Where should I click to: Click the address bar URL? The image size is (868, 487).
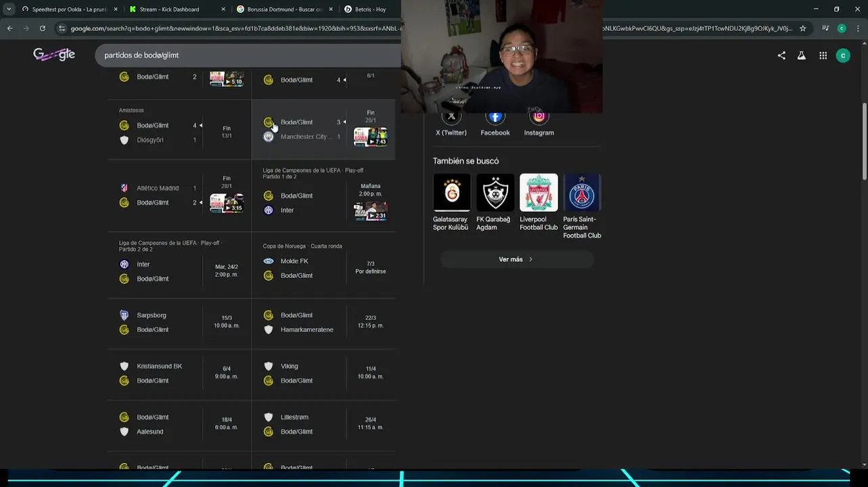click(235, 28)
